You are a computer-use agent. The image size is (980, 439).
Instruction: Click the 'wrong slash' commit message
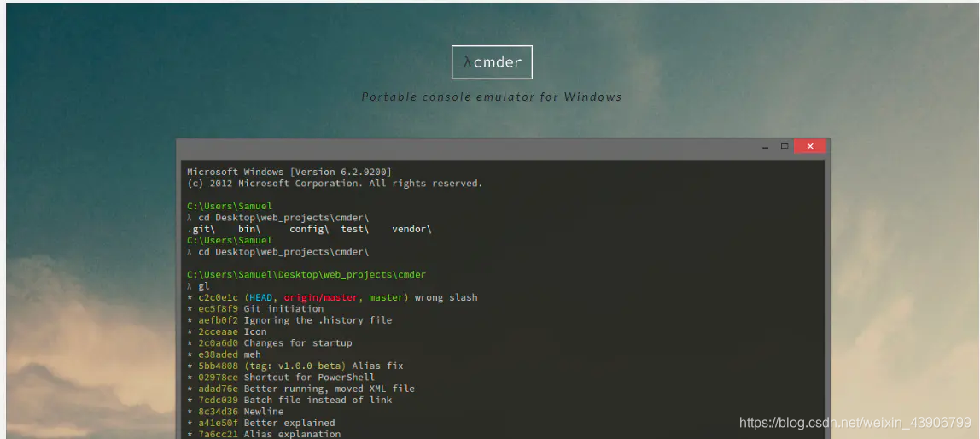446,298
